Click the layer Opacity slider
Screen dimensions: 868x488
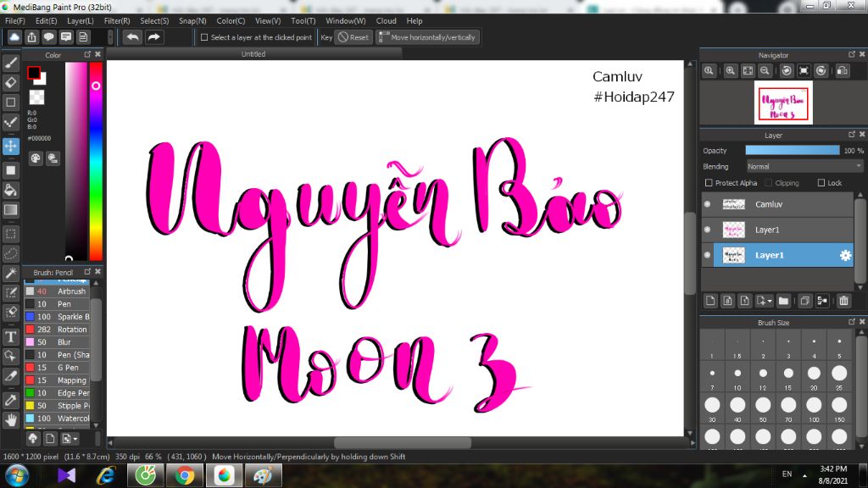[x=793, y=151]
